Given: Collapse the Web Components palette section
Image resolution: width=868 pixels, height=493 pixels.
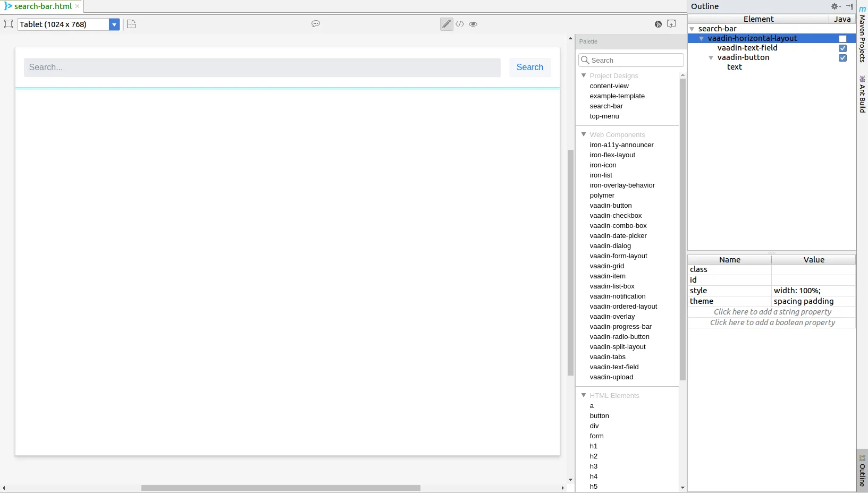Looking at the screenshot, I should 584,134.
